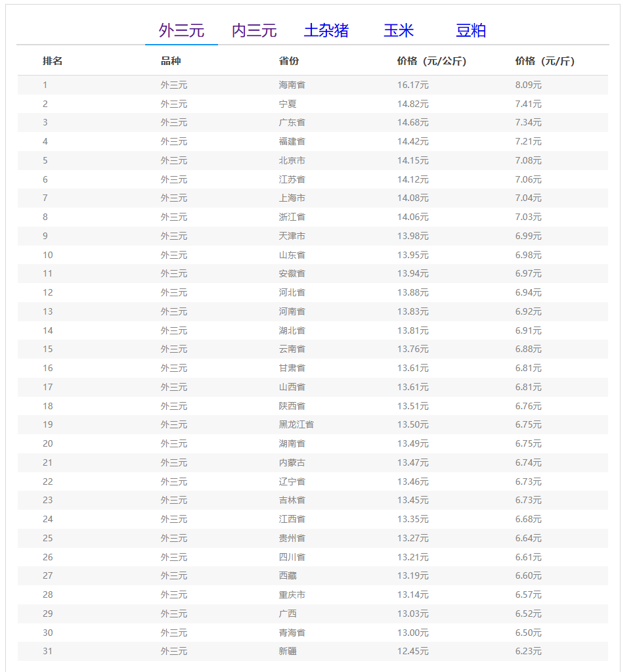Click the 价格（元/公斤） column header

click(431, 61)
